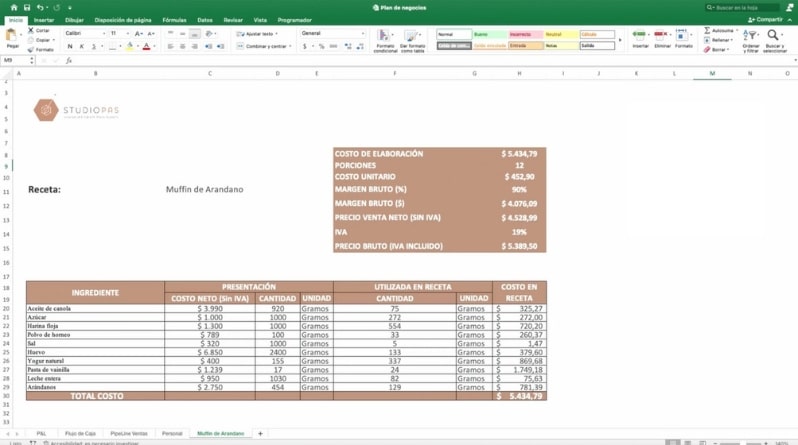798x445 pixels.
Task: Click the Pegar paste icon
Action: click(x=13, y=38)
